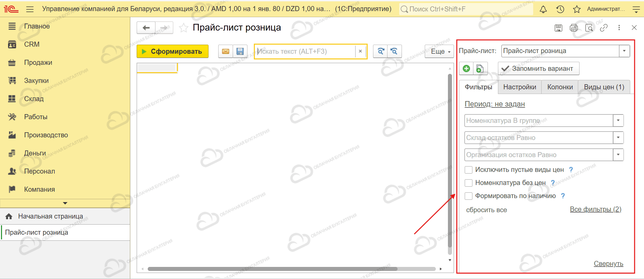
Task: Open Номенклатура В группе dropdown arrow
Action: pos(618,121)
